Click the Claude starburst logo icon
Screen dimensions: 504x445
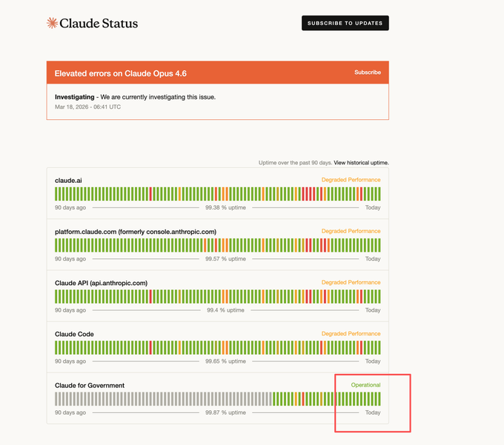click(52, 23)
